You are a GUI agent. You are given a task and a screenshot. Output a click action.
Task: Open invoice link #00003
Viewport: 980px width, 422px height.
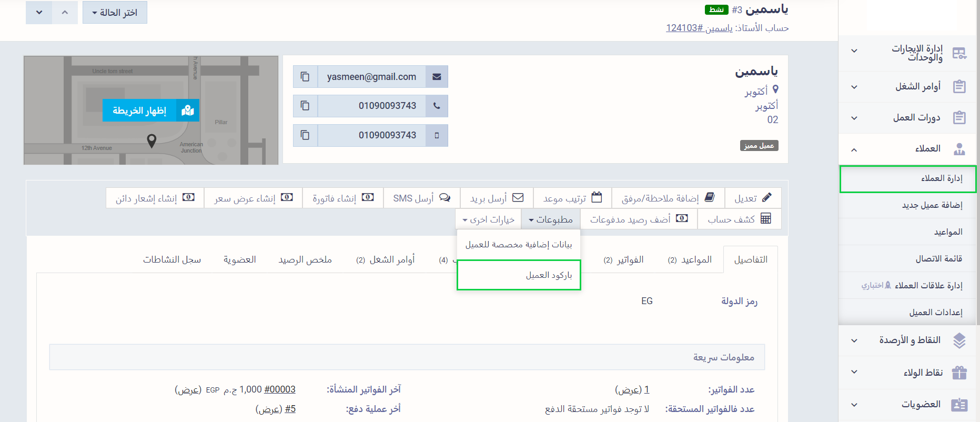point(279,389)
